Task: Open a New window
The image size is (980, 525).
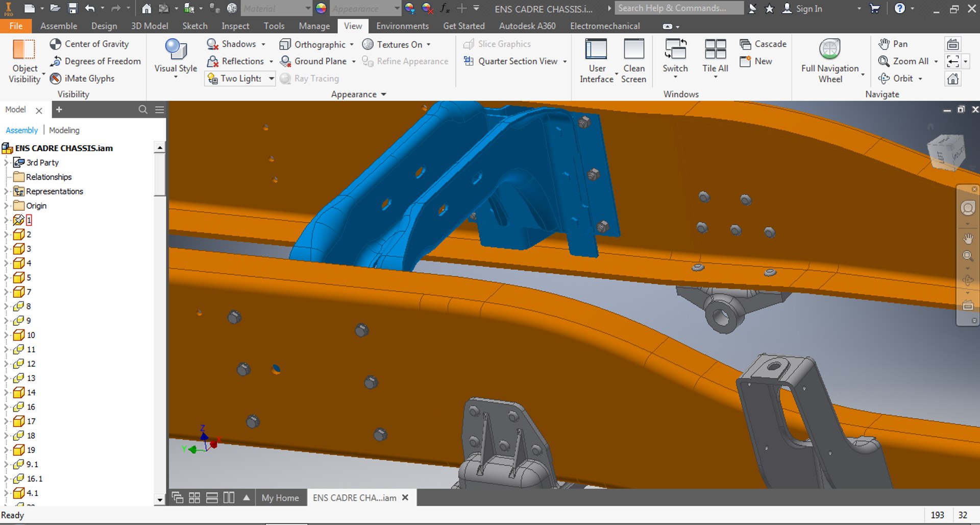Action: pyautogui.click(x=756, y=61)
